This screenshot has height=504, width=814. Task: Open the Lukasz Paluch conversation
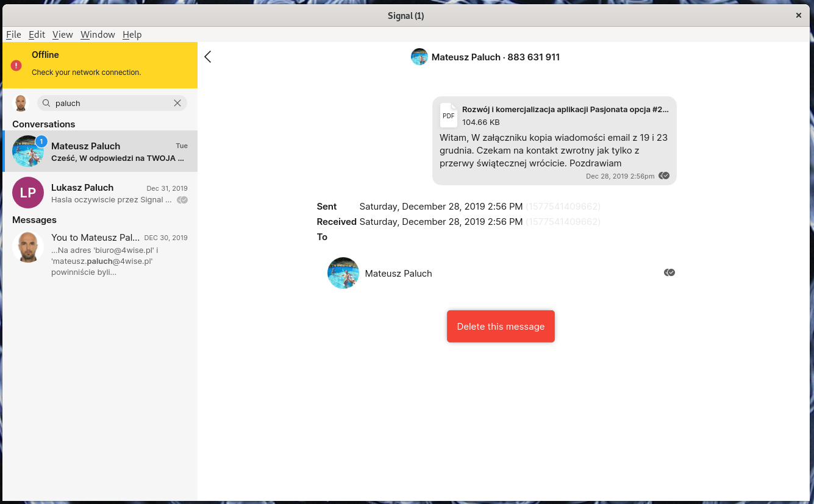click(100, 193)
